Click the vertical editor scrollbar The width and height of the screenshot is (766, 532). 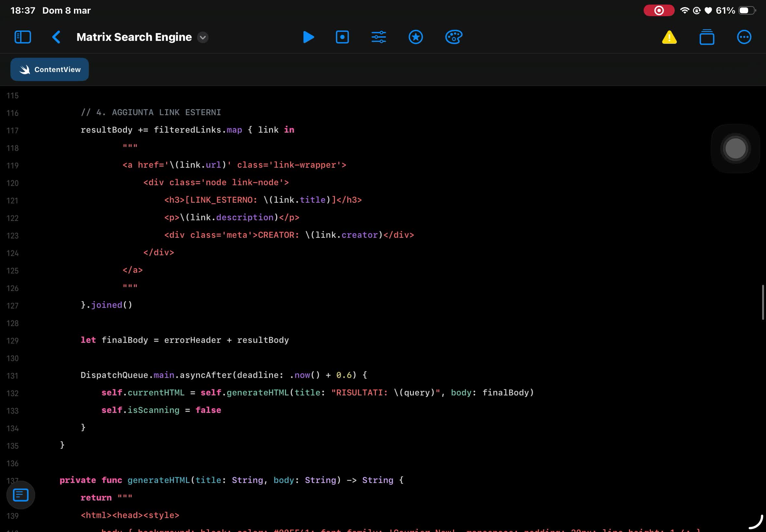pos(763,302)
